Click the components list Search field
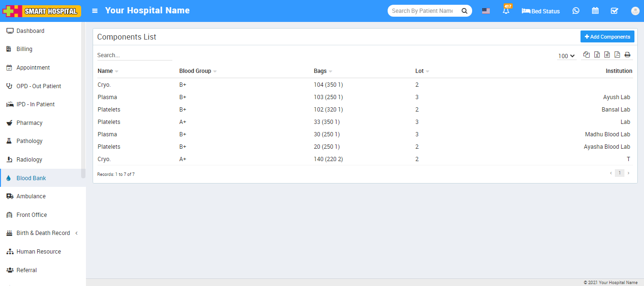The height and width of the screenshot is (286, 644). (x=134, y=55)
